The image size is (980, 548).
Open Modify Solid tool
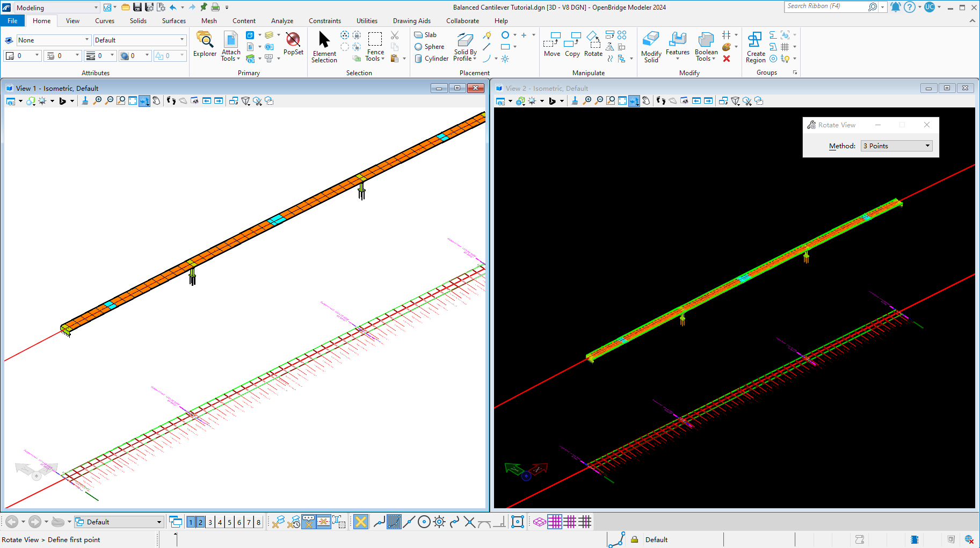coord(650,46)
